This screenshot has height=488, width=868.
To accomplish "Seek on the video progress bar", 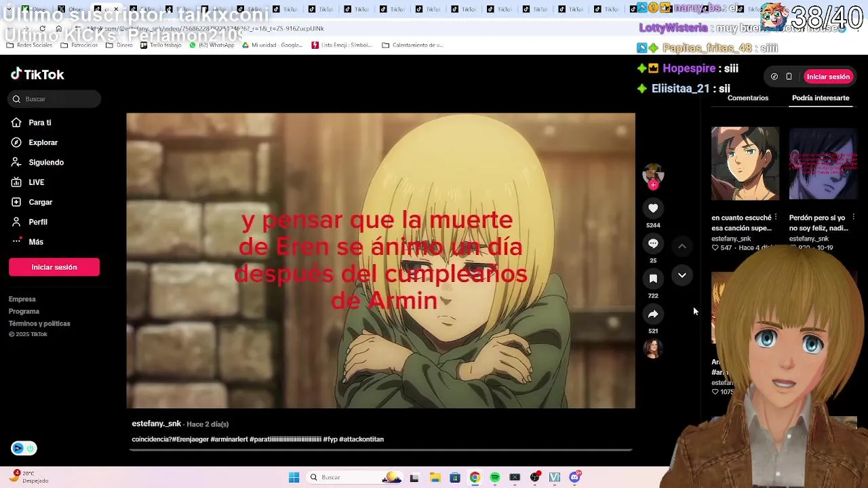I will pyautogui.click(x=381, y=449).
